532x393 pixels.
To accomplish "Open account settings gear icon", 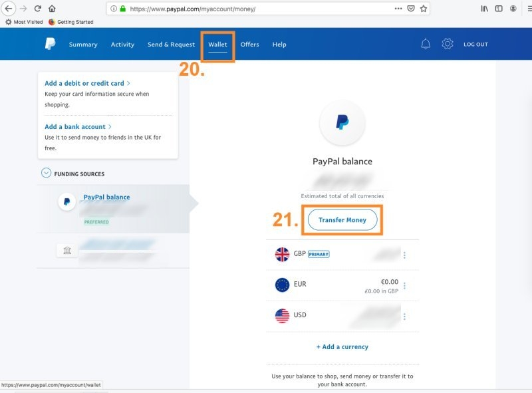I will [x=448, y=44].
